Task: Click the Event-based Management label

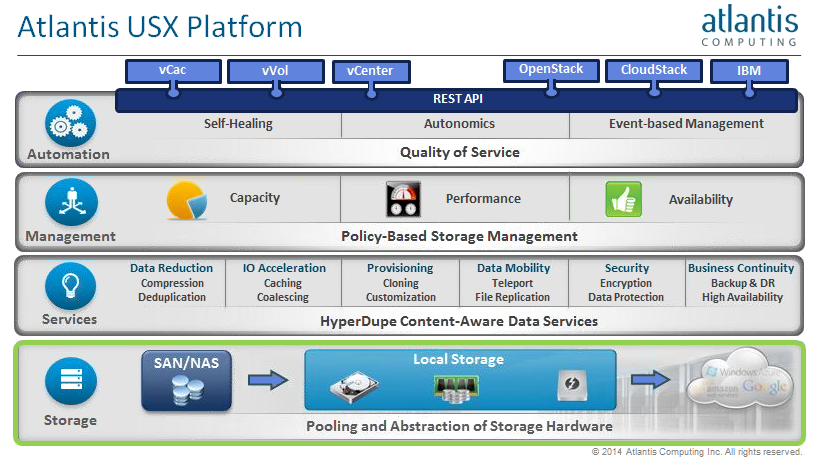Action: click(686, 124)
